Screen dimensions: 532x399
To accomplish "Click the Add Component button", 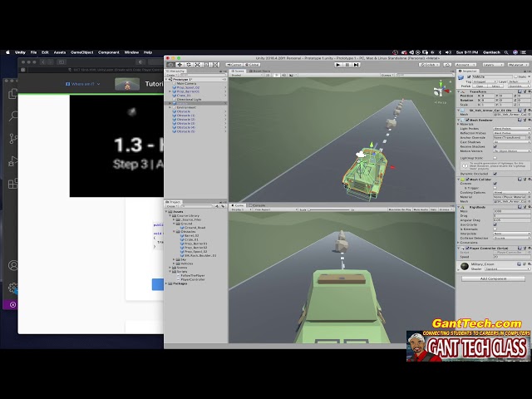I will click(x=493, y=278).
